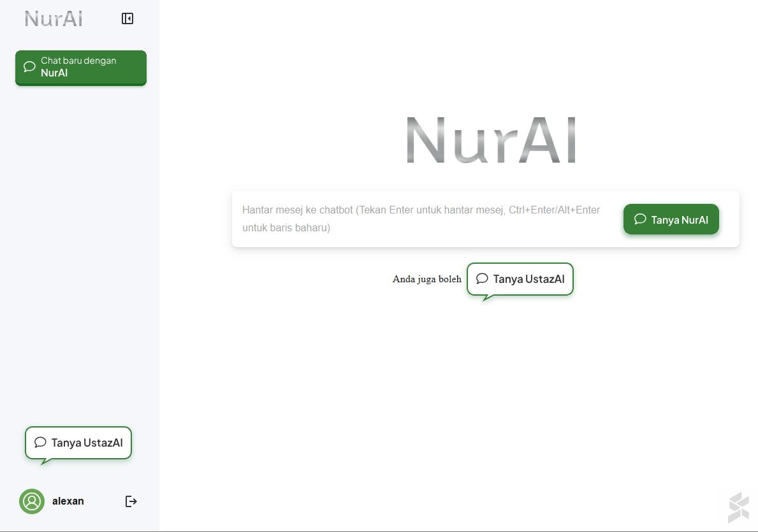Click chat bubble icon in center Tanya UstazAI

(482, 278)
